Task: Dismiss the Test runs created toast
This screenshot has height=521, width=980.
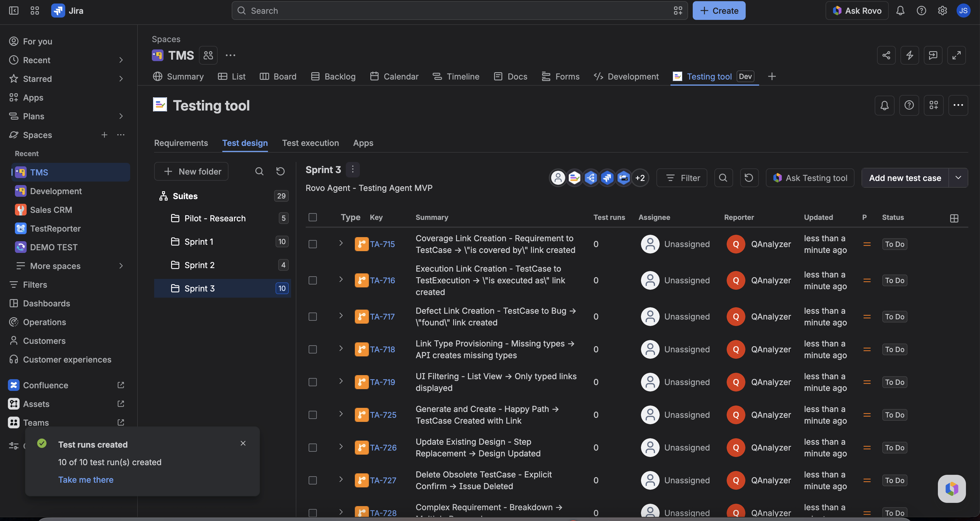Action: (x=243, y=444)
